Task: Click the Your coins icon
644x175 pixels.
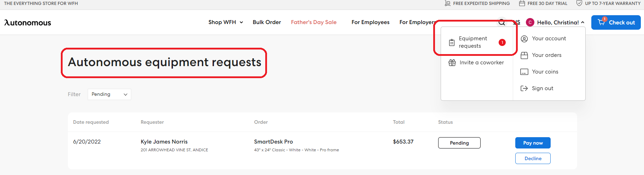Action: coord(524,72)
